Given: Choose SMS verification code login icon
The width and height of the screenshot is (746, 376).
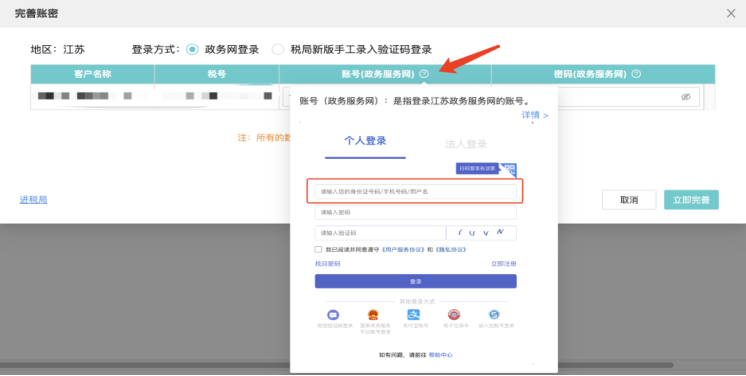Looking at the screenshot, I should 333,315.
